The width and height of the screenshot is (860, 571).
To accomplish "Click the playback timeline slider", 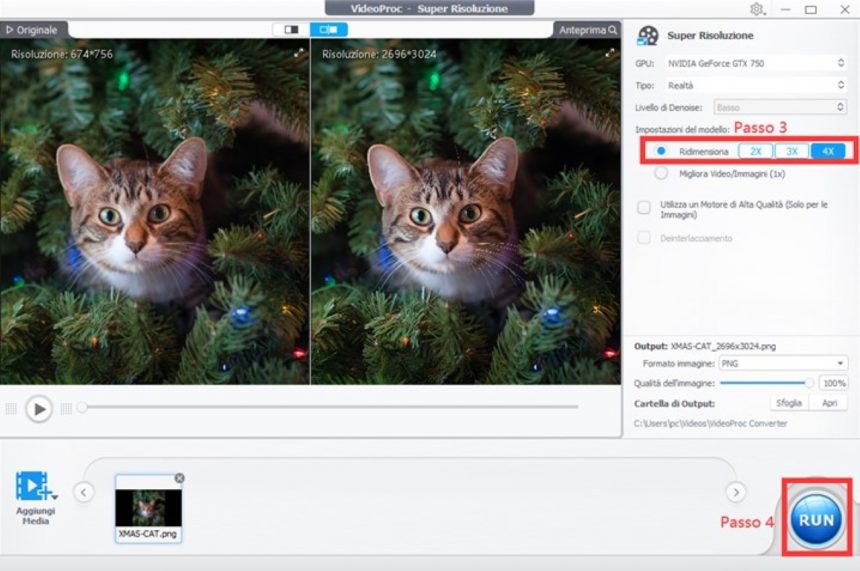I will 328,407.
